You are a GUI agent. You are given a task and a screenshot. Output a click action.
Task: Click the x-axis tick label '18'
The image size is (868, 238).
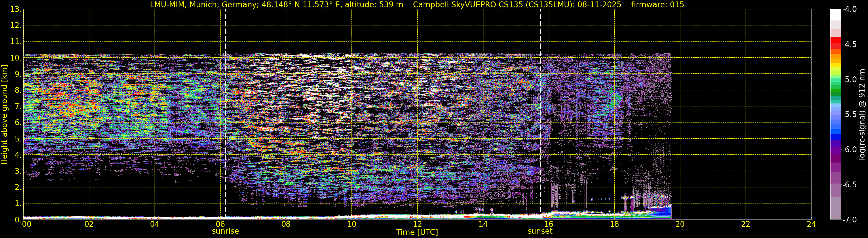click(614, 224)
